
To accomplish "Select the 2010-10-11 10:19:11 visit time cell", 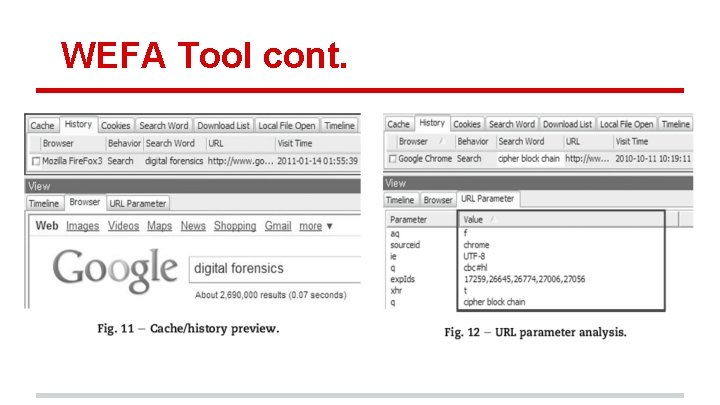I will coord(652,159).
